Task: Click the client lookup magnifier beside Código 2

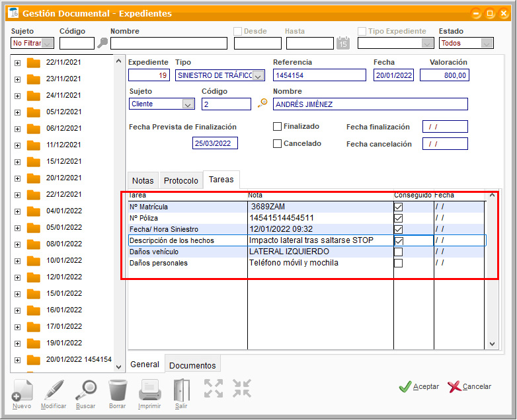Action: (262, 103)
